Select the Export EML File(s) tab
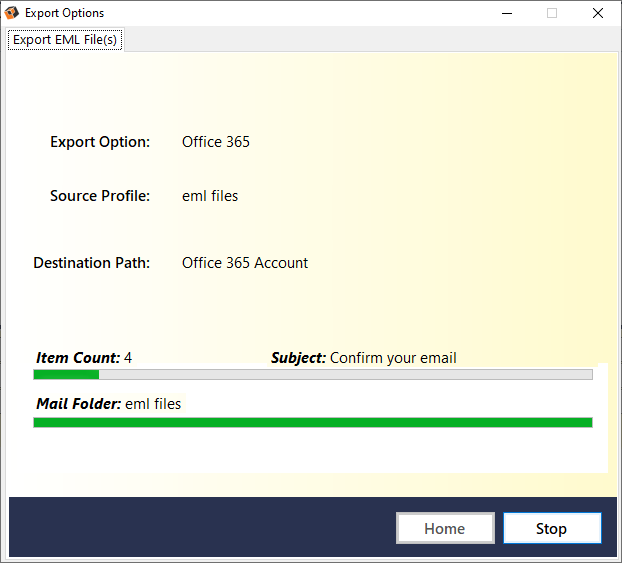Screen dimensions: 622x563 (65, 40)
